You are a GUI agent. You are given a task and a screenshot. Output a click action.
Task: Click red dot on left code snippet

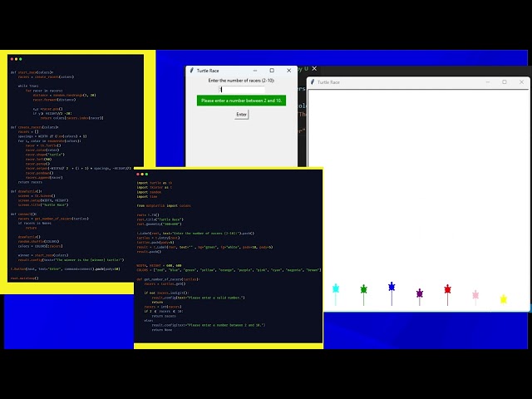(x=12, y=59)
